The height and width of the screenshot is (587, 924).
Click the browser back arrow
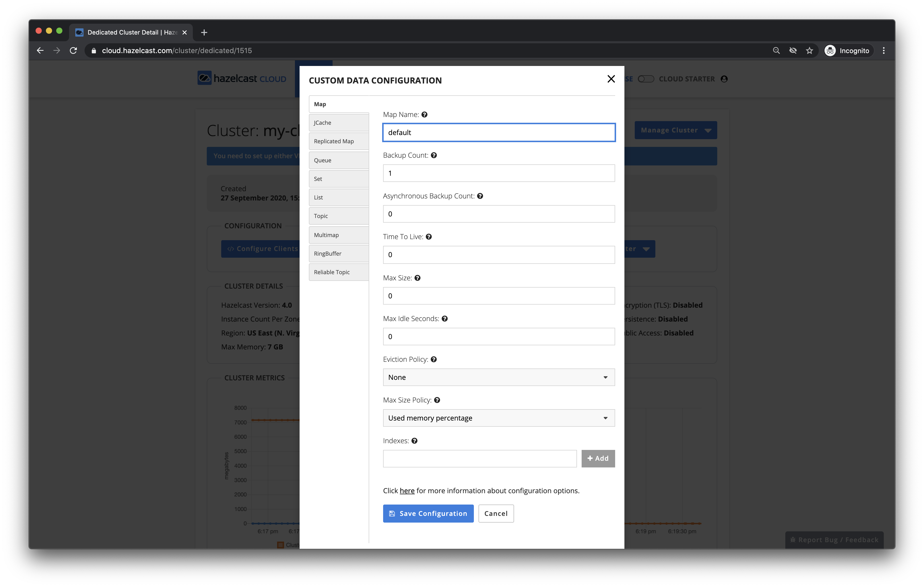coord(40,51)
